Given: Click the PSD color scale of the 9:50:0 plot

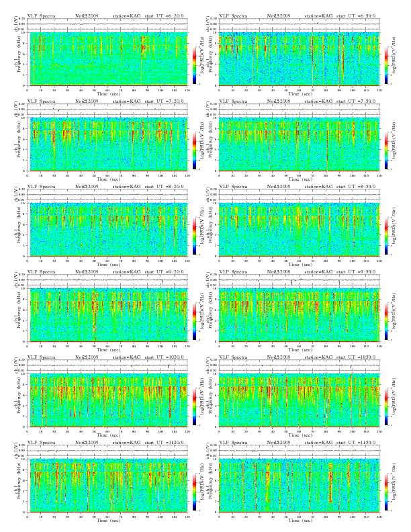Looking at the screenshot, I should pos(387,321).
